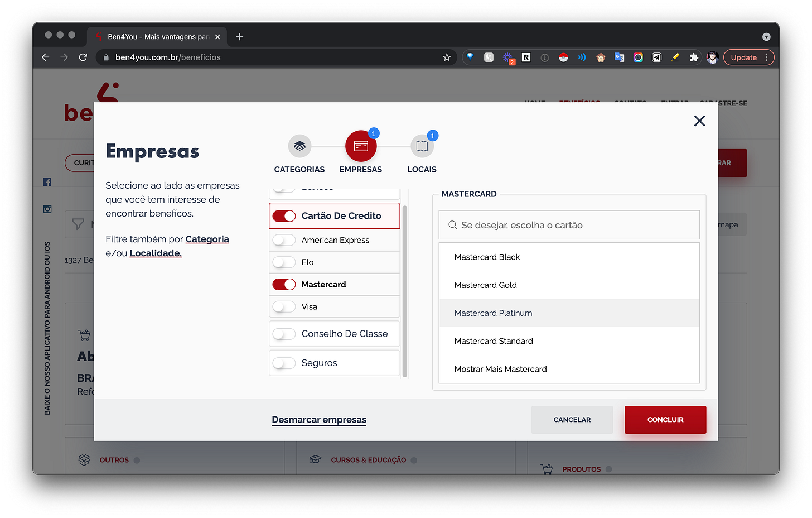
Task: Open the Facebook sidebar icon
Action: (x=47, y=182)
